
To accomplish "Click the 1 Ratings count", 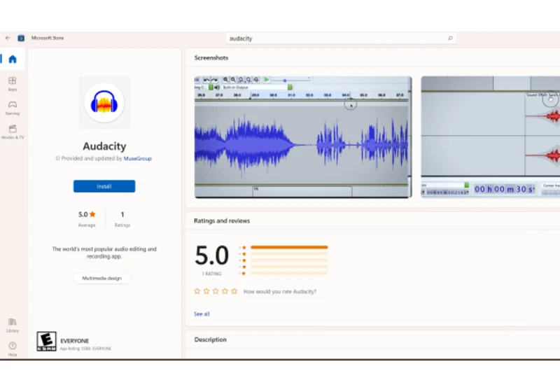I will [122, 218].
